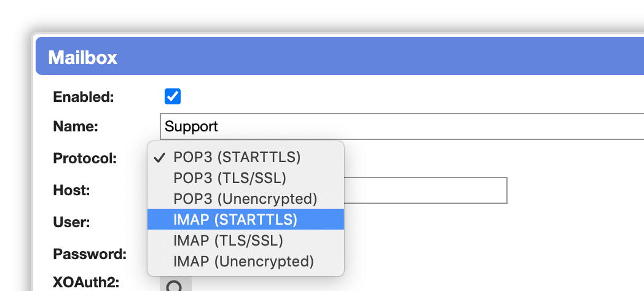Click the User label
The height and width of the screenshot is (291, 644).
(71, 222)
